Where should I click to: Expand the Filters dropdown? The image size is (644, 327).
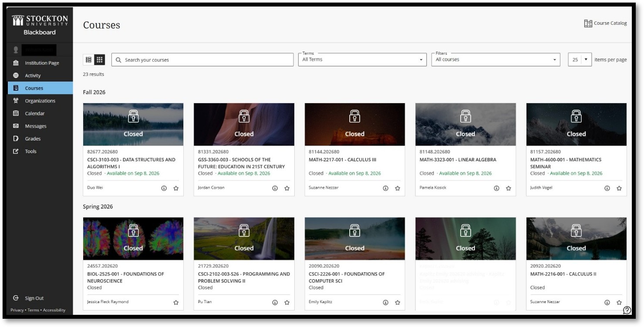click(496, 60)
